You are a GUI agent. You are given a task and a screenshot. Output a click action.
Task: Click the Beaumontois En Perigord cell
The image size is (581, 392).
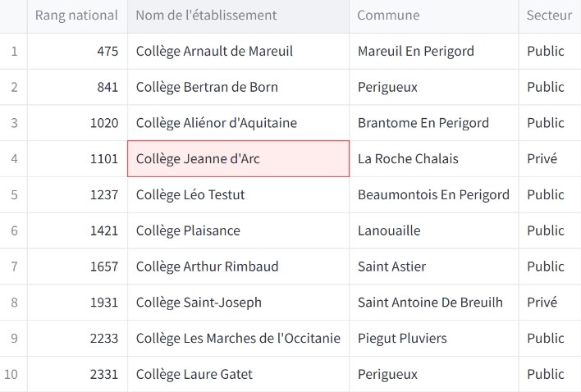click(x=433, y=195)
